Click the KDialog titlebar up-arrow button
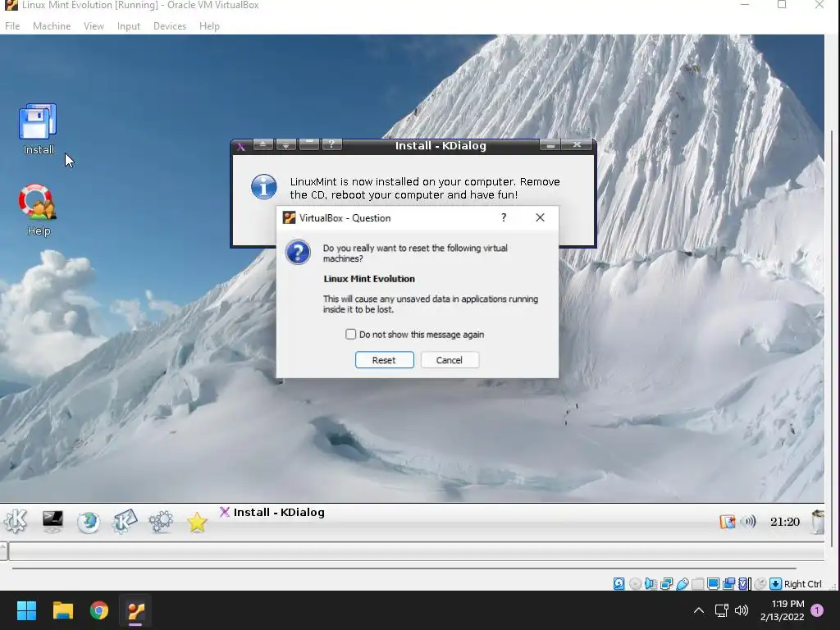The height and width of the screenshot is (630, 840). tap(263, 144)
